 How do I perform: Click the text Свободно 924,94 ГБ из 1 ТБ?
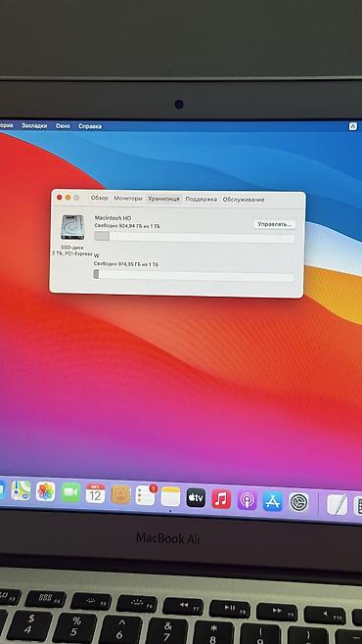(127, 226)
